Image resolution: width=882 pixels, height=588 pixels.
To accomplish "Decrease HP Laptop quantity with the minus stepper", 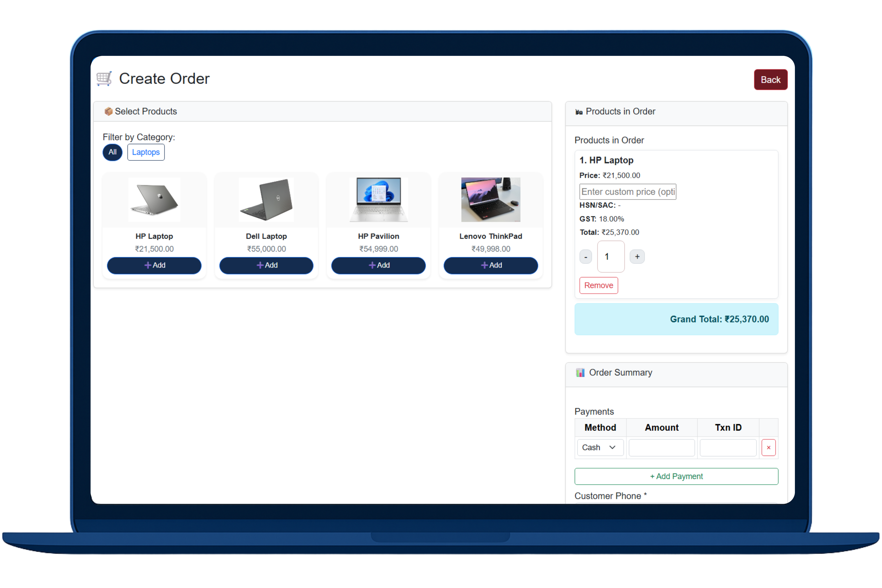I will (586, 257).
